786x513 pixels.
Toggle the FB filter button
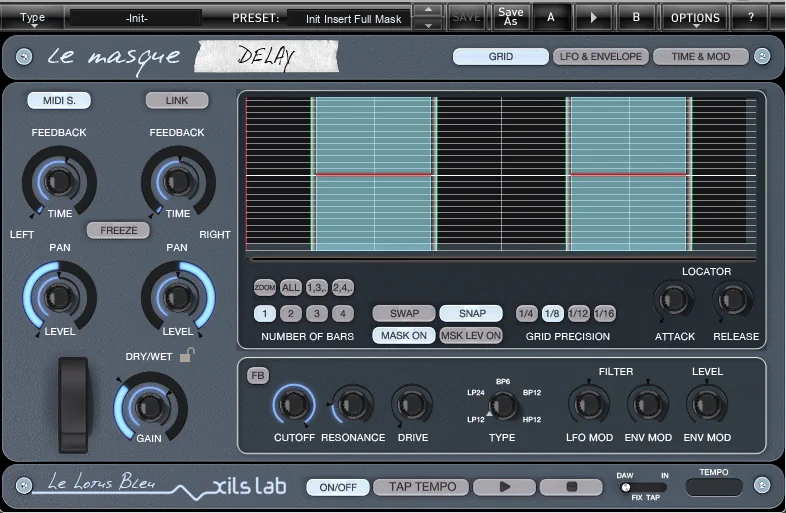click(258, 376)
